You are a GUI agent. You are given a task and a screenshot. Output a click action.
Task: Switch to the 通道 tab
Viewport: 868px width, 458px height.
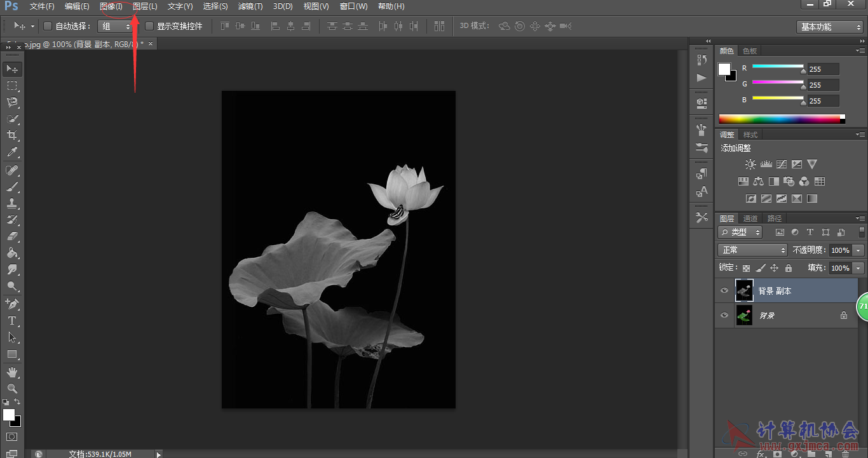point(750,219)
